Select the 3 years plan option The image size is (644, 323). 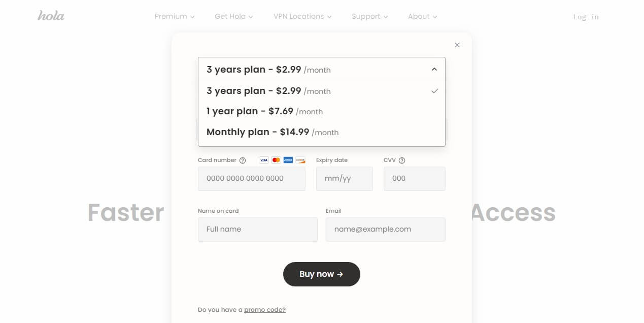pyautogui.click(x=269, y=91)
